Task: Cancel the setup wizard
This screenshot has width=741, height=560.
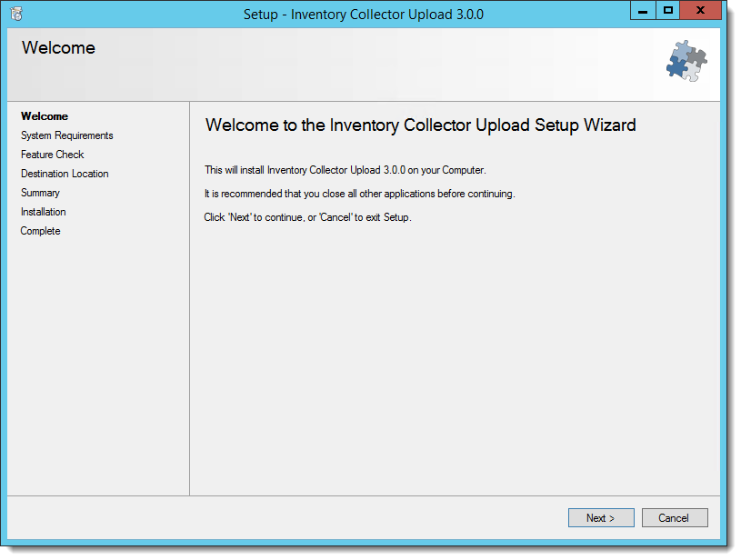Action: coord(675,517)
